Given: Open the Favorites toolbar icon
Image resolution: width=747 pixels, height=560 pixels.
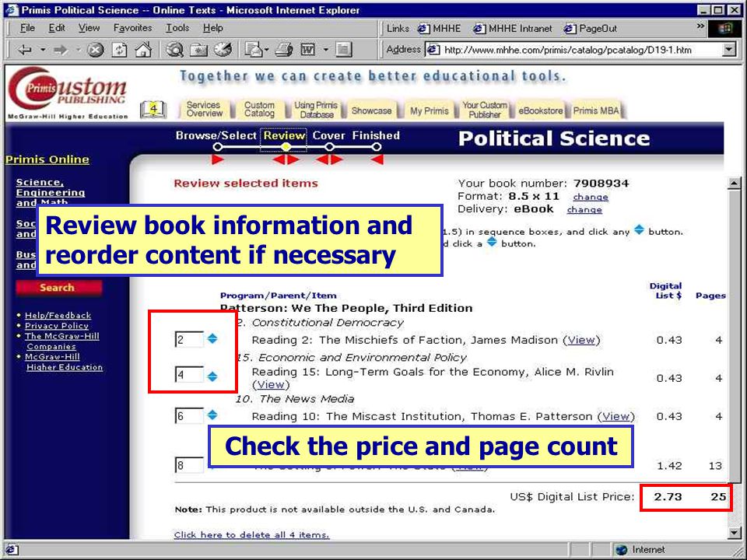Looking at the screenshot, I should 198,50.
